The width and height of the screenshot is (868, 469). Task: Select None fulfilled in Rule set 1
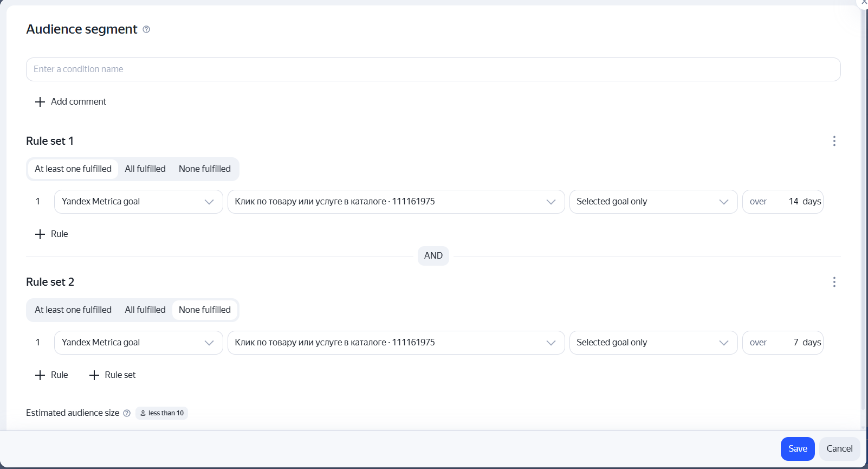tap(205, 169)
